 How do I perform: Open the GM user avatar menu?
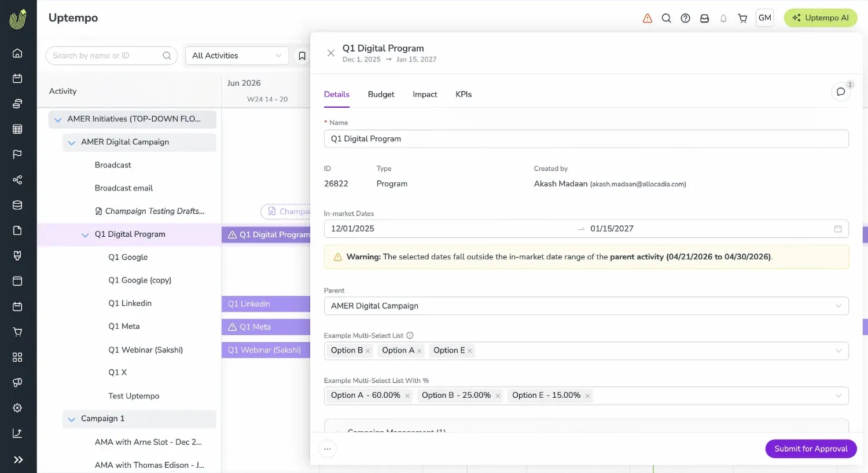[765, 18]
